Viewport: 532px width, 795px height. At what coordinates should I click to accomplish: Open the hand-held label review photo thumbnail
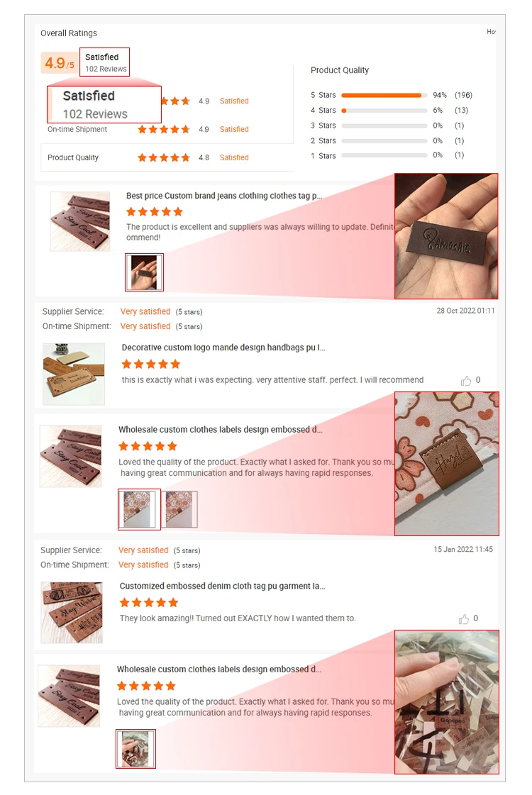(145, 272)
